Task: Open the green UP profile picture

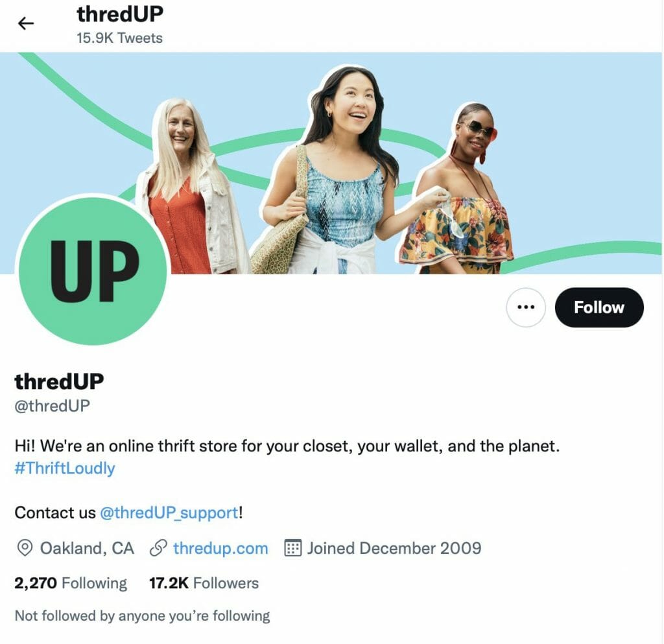Action: point(93,270)
